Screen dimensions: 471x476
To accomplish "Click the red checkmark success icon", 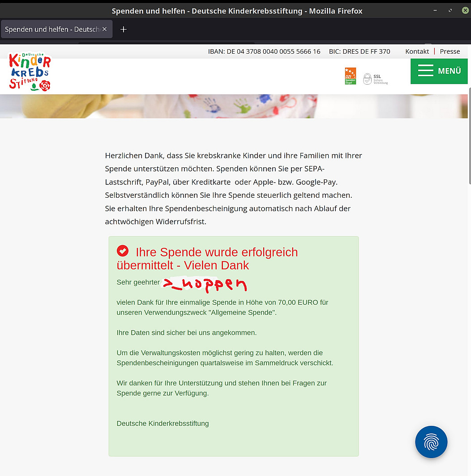I will click(122, 251).
